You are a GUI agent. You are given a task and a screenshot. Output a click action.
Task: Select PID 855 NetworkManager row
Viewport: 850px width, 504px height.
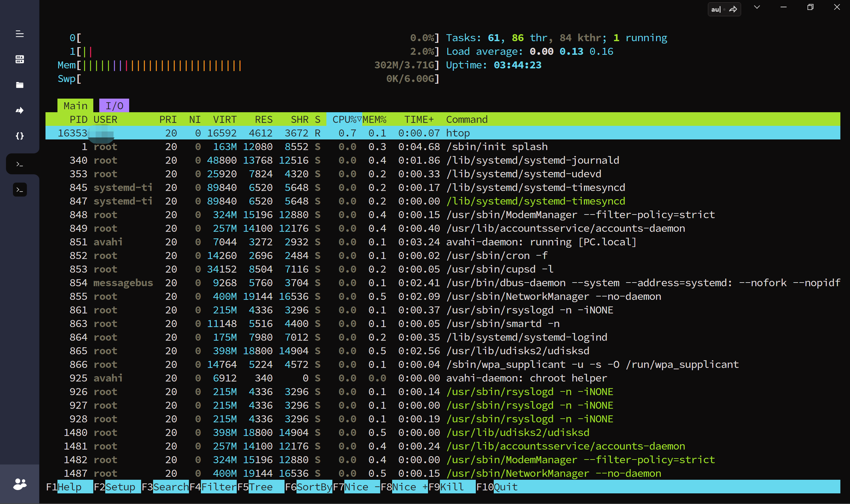click(443, 296)
